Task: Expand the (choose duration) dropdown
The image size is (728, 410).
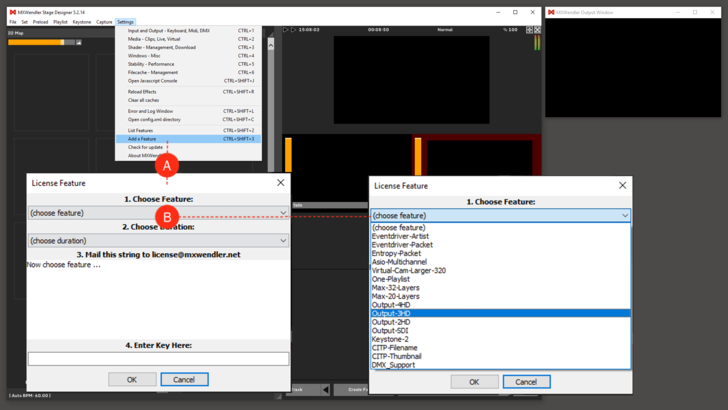Action: coord(158,241)
